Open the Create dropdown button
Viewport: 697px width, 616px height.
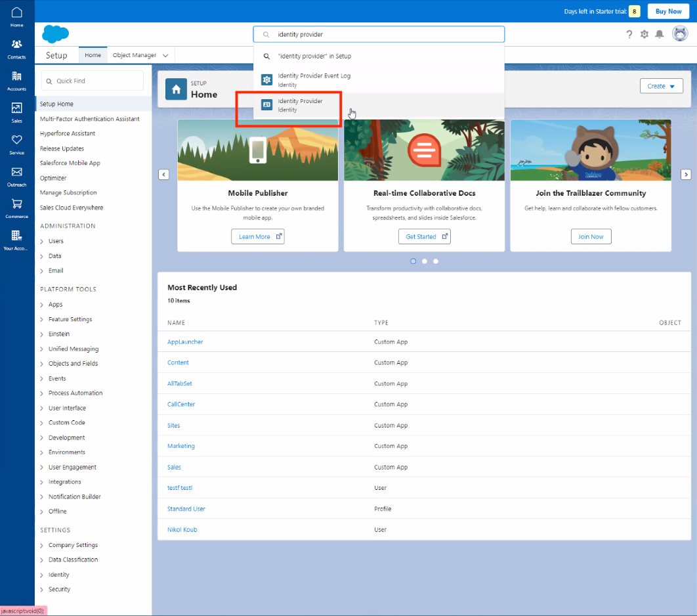pyautogui.click(x=661, y=86)
